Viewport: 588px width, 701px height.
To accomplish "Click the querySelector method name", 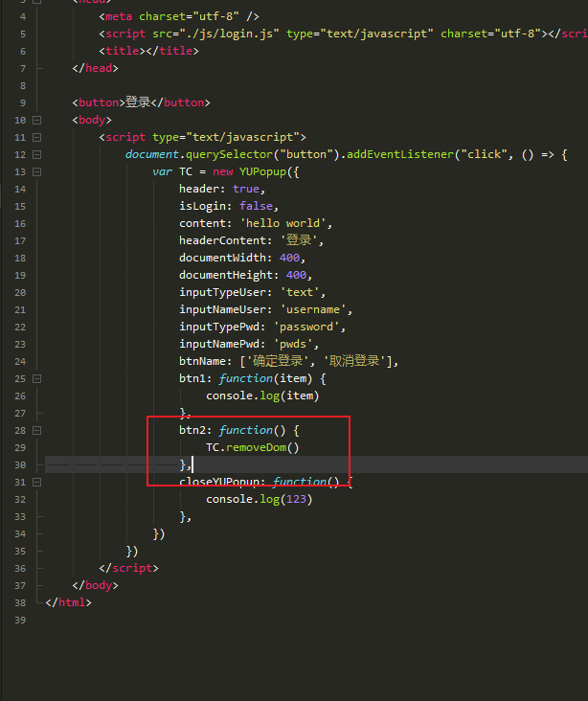I will 230,154.
